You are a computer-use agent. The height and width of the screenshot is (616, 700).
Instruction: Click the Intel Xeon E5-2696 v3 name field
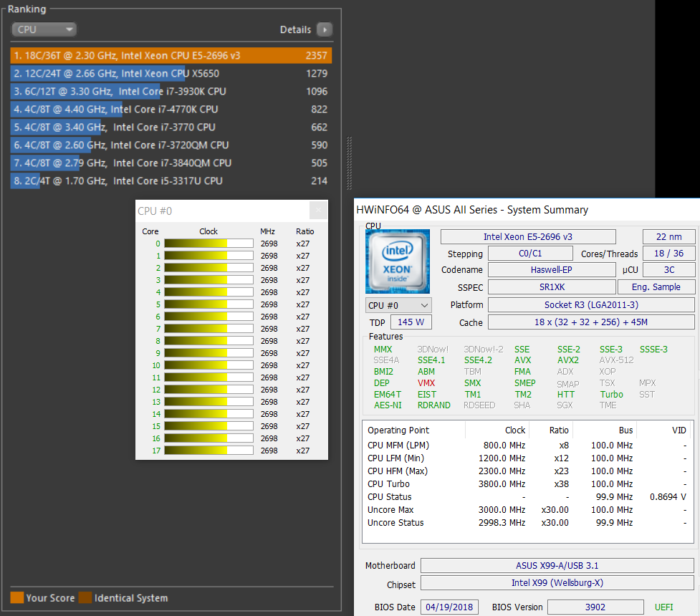click(528, 236)
